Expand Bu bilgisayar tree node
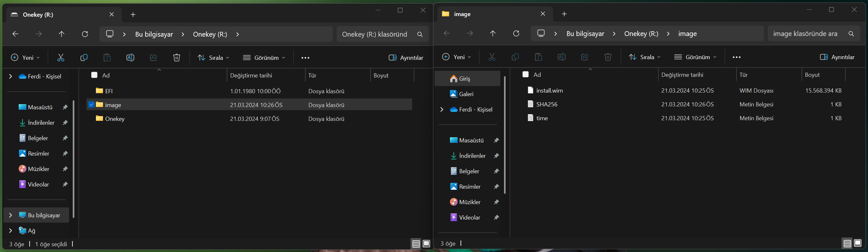 click(10, 215)
